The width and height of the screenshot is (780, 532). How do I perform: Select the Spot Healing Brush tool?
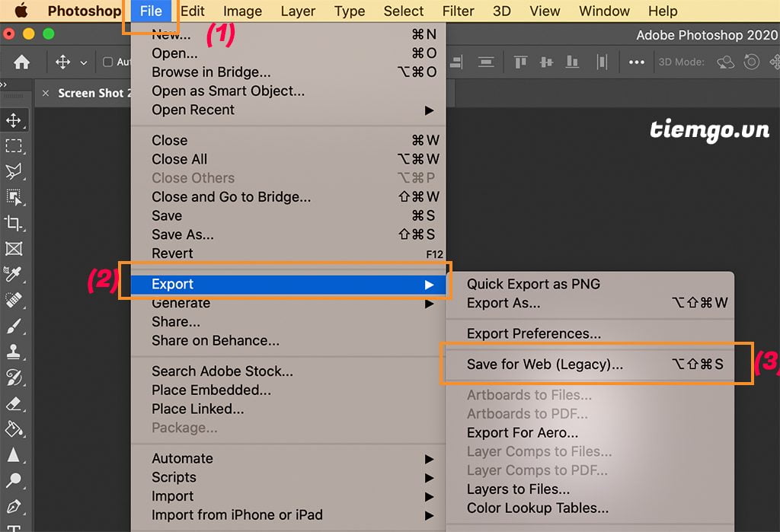tap(14, 301)
